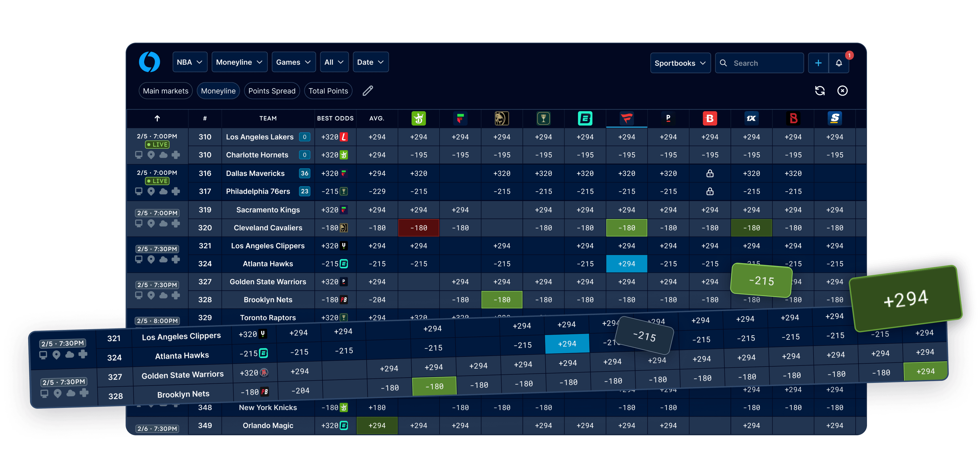Click the large floating +294 card
Viewport: 980px width, 474px height.
(x=905, y=299)
